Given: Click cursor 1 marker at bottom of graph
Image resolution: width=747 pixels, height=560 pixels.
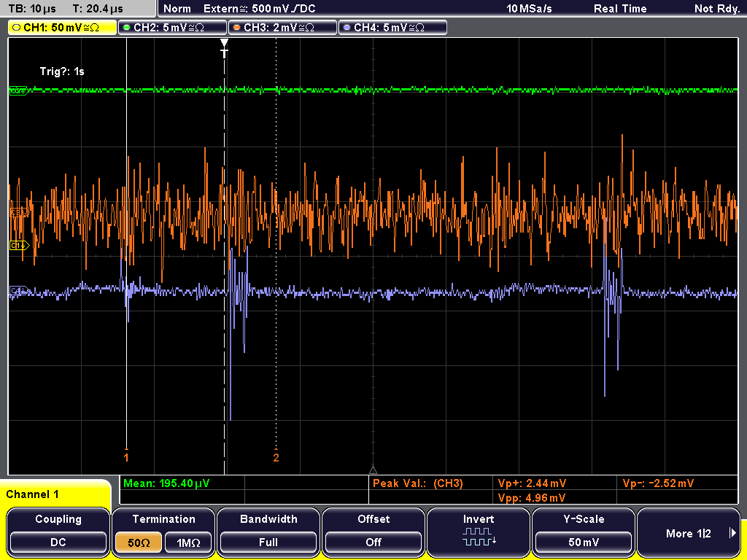Looking at the screenshot, I should (126, 456).
